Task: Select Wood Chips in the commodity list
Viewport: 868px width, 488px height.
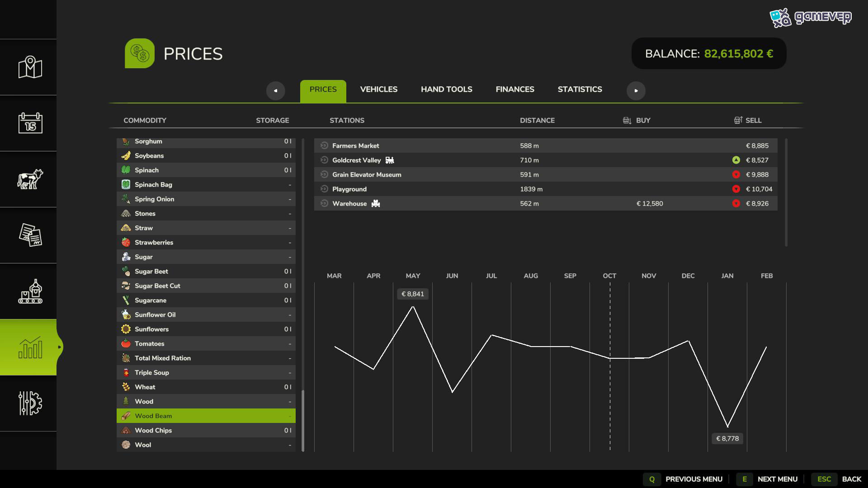Action: tap(206, 430)
